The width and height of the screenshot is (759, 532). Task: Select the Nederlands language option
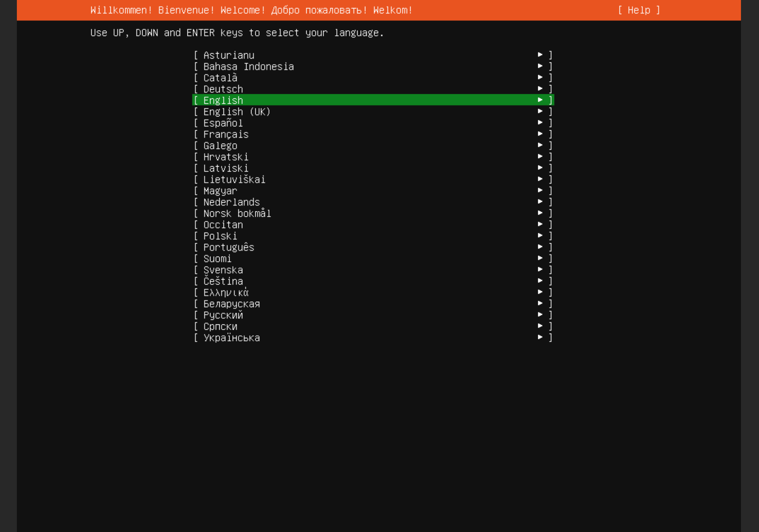[231, 202]
